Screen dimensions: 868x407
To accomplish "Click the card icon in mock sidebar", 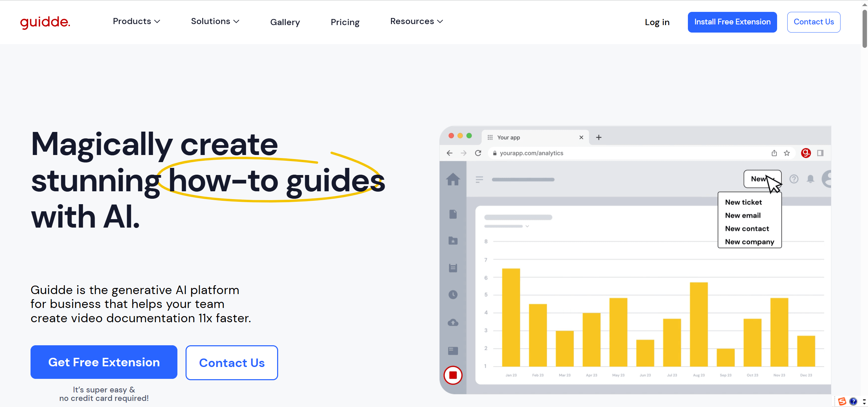I will click(453, 351).
